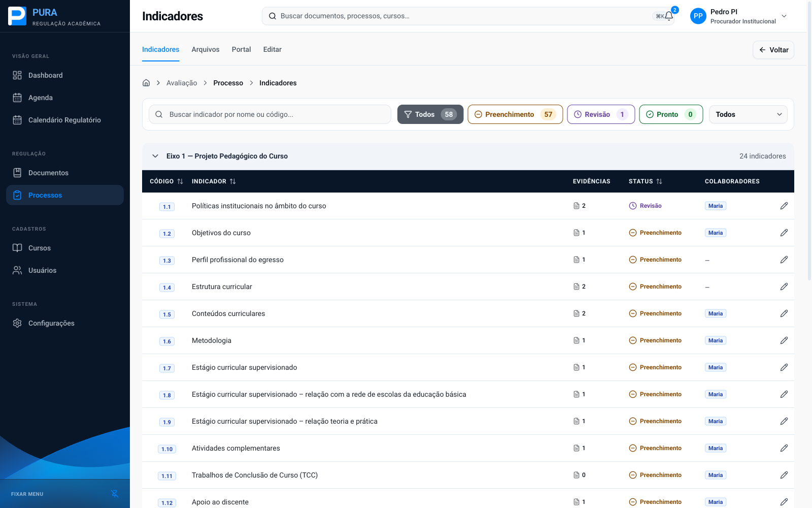The image size is (812, 508).
Task: Click the Avaliação breadcrumb link
Action: [x=182, y=83]
